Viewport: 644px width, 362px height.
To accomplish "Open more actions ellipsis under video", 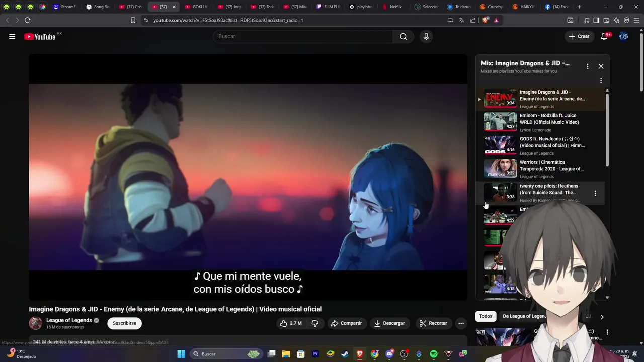I will click(461, 323).
